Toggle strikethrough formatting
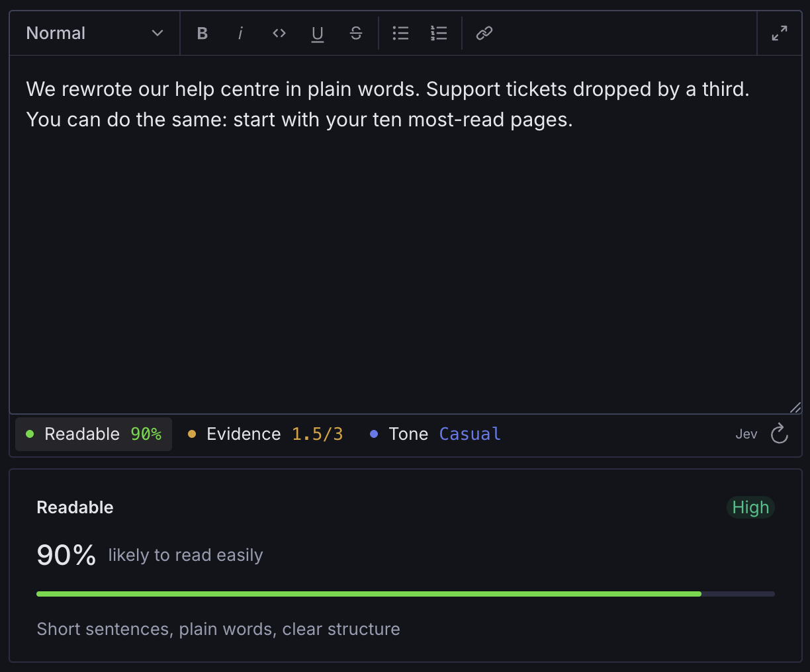 tap(356, 33)
